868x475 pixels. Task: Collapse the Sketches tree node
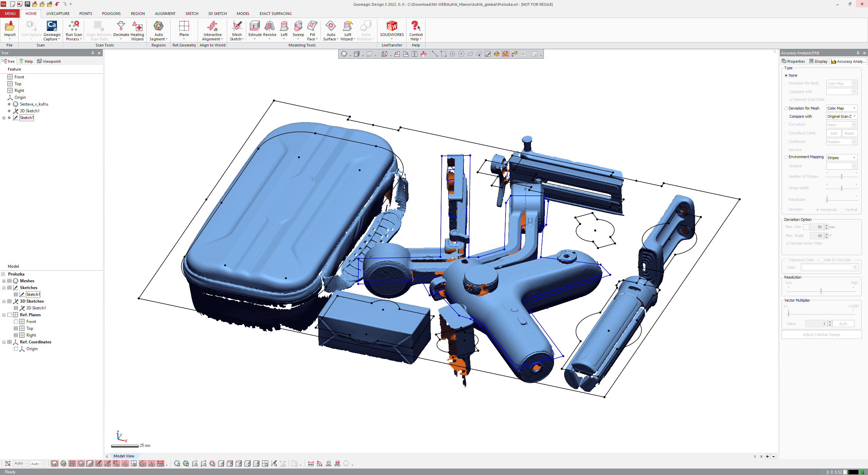click(4, 288)
